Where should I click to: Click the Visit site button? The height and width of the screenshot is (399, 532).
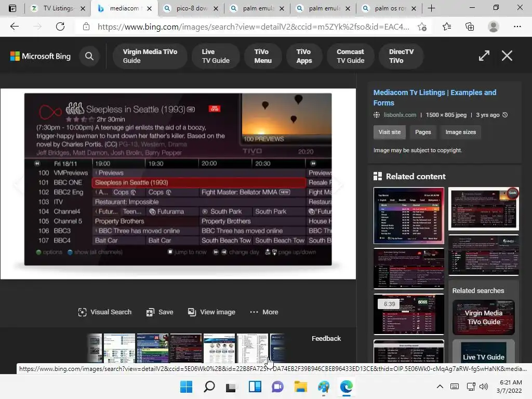[390, 132]
